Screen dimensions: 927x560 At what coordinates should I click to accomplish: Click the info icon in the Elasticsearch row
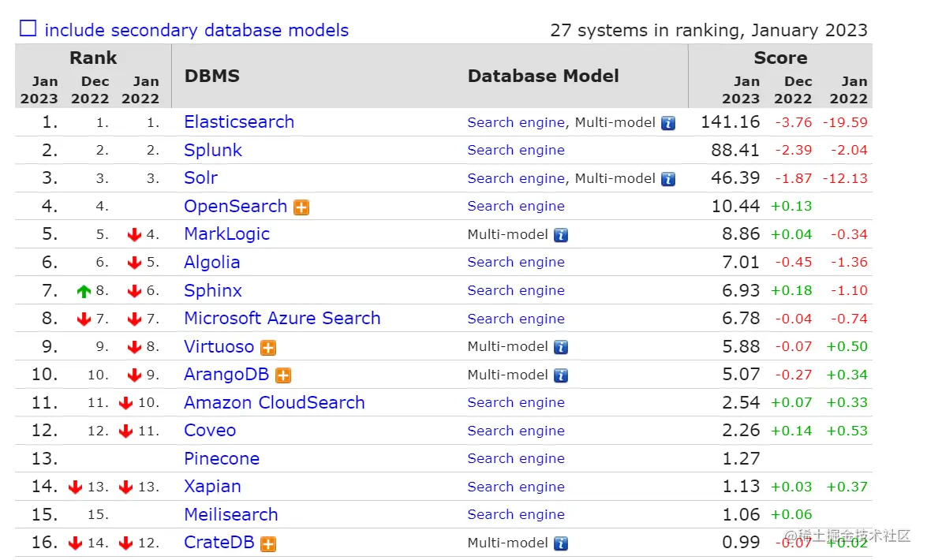668,123
